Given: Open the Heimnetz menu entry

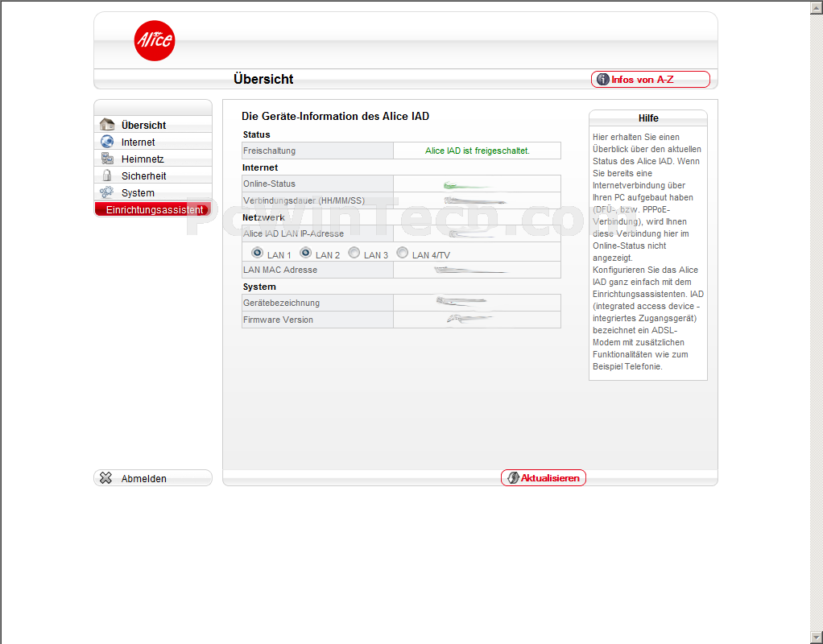Looking at the screenshot, I should (x=153, y=159).
